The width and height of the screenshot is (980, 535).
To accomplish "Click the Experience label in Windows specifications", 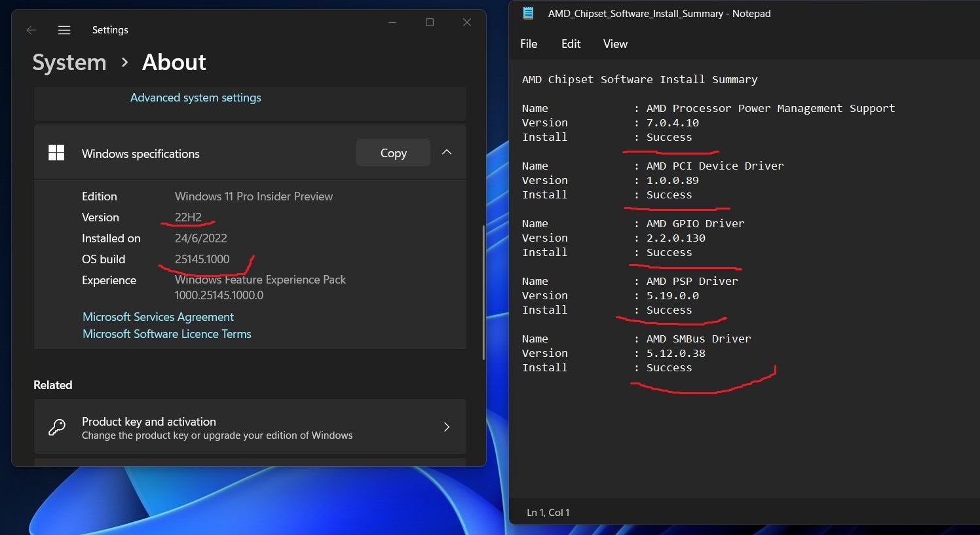I will click(x=109, y=280).
